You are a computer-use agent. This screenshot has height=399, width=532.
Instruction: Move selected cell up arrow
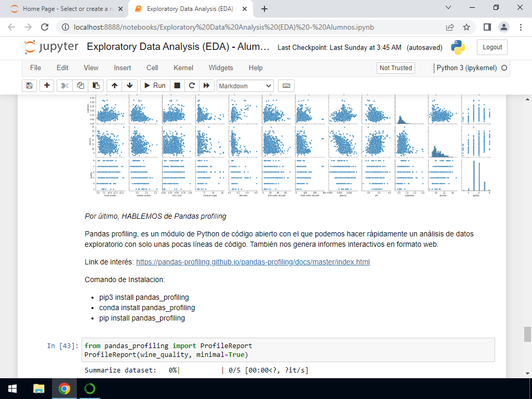tap(114, 86)
